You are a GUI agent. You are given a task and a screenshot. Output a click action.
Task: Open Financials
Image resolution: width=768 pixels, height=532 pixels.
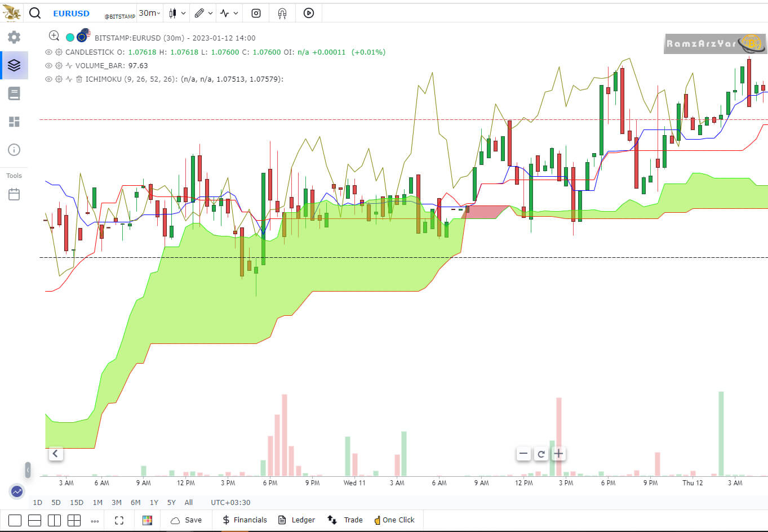point(245,520)
